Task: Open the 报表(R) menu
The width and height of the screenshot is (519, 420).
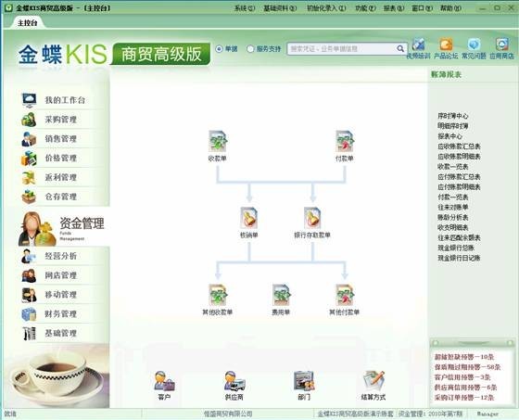Action: click(x=394, y=8)
